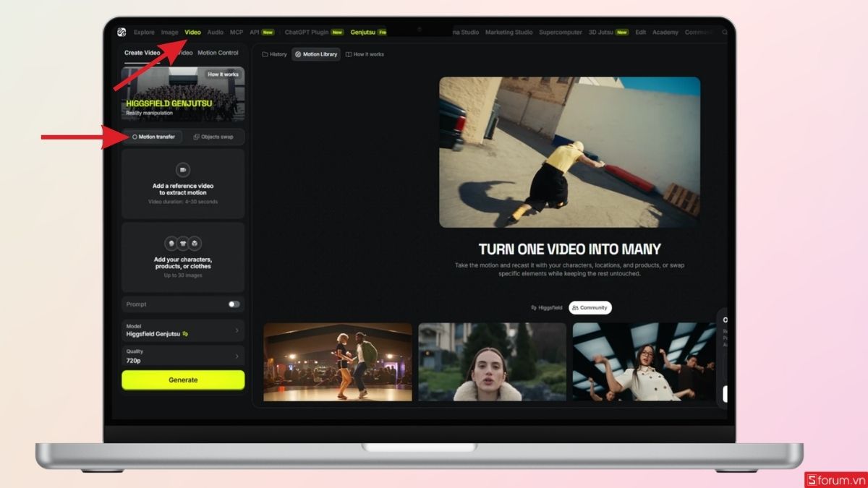
Task: Click the Generate button
Action: pos(183,380)
